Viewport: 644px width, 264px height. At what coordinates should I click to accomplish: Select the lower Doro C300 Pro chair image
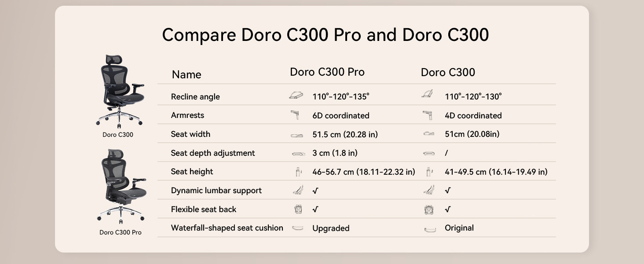[x=121, y=186]
